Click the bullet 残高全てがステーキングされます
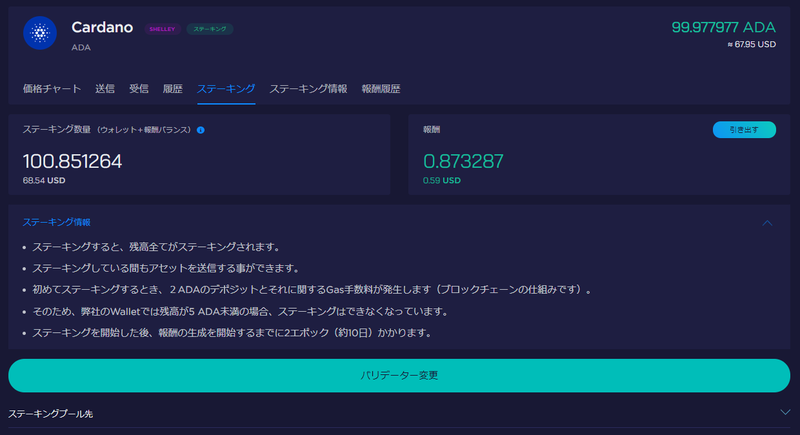Viewport: 800px width, 435px height. (157, 247)
